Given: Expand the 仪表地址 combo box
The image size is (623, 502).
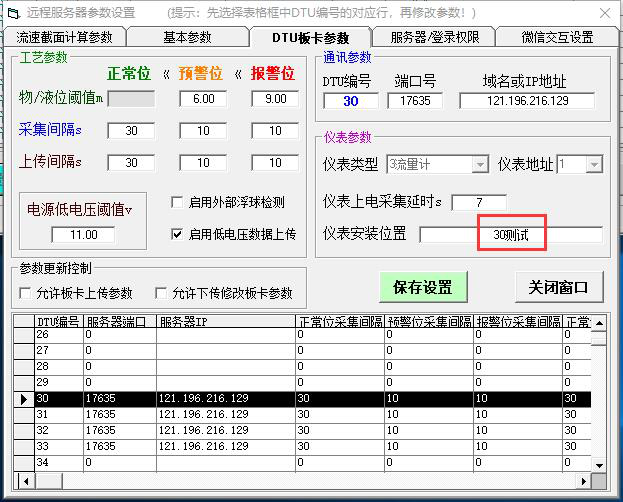Looking at the screenshot, I should point(593,164).
